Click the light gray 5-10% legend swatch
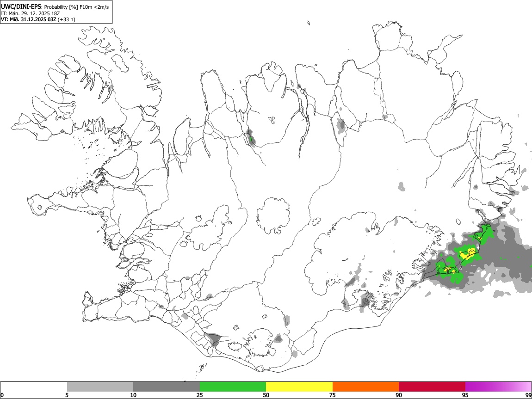Image resolution: width=532 pixels, height=399 pixels. tap(100, 387)
